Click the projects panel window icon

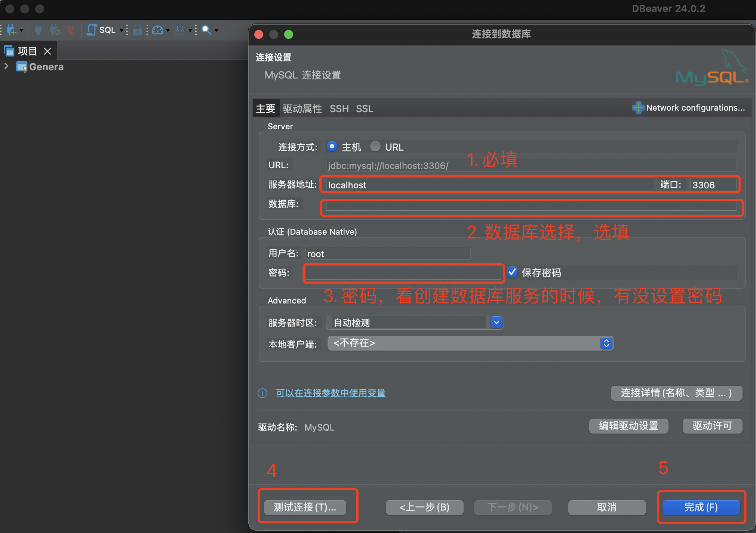(9, 51)
